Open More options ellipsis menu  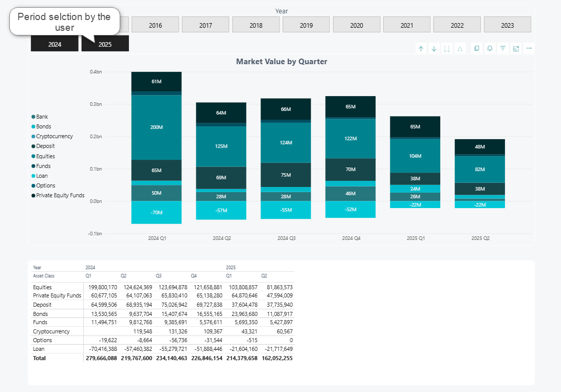tap(529, 48)
